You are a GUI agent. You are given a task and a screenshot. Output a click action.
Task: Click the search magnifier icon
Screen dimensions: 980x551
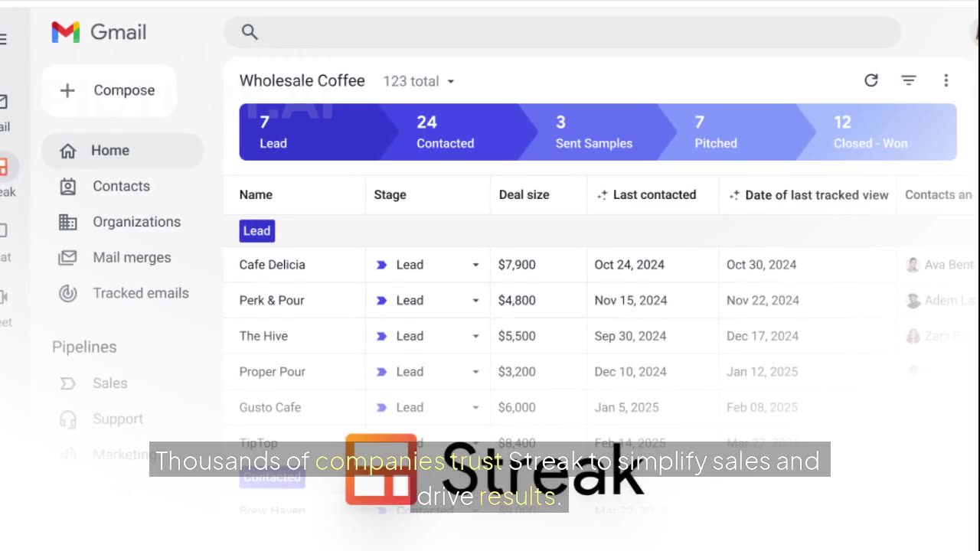(250, 32)
